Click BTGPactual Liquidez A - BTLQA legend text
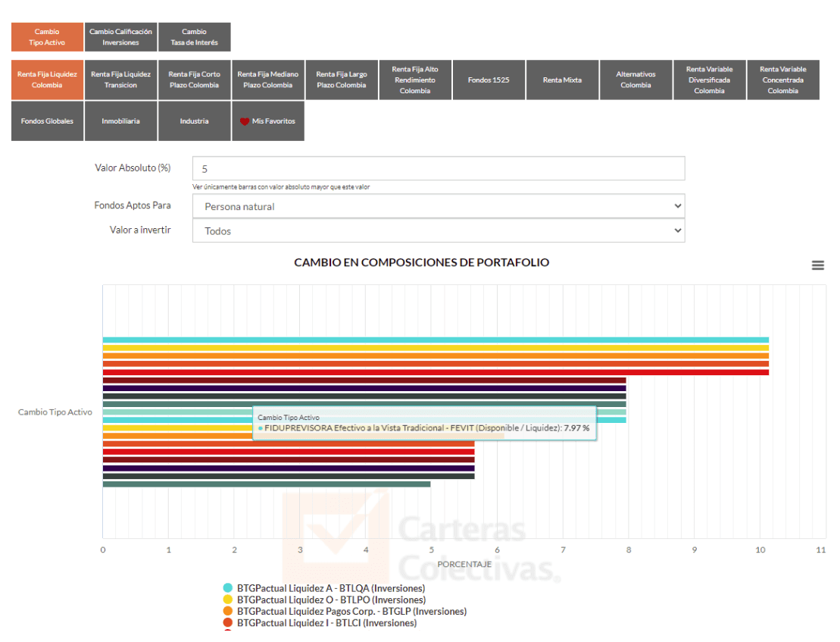This screenshot has height=642, width=840. pos(331,588)
